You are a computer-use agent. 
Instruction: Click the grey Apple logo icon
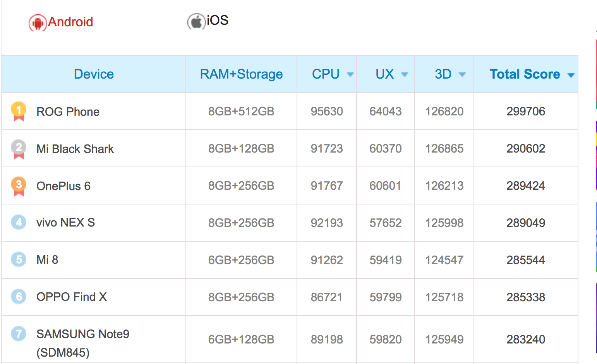pos(196,22)
